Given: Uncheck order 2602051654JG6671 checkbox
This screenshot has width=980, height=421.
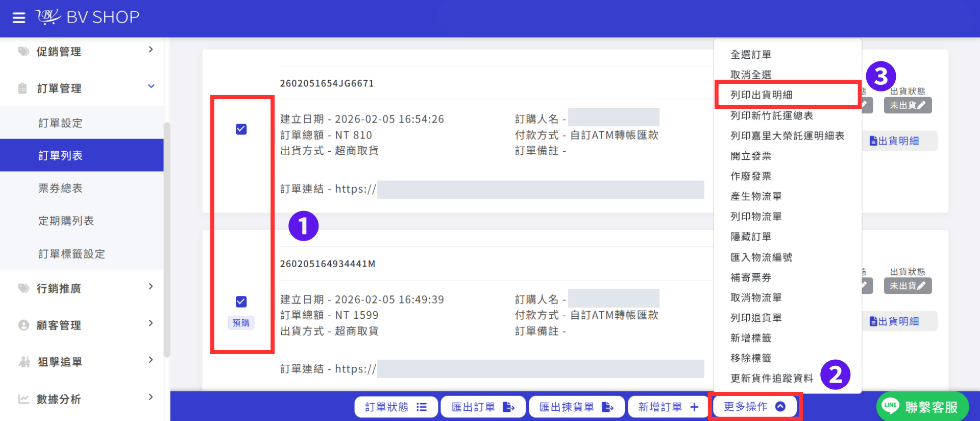Looking at the screenshot, I should [x=241, y=129].
